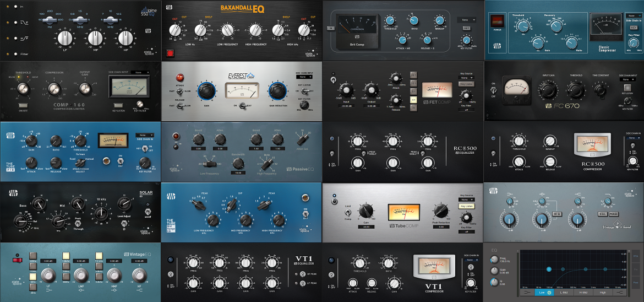The image size is (644, 302).
Task: Click the Bandwidth 18.00 value field on Passive EQ
Action: click(x=238, y=173)
